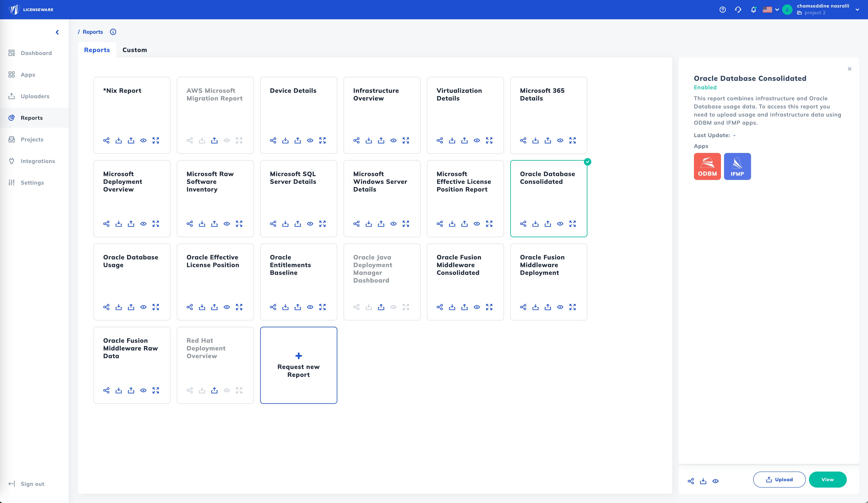Viewport: 868px width, 503px height.
Task: Share Oracle Fusion Middleware Deployment report
Action: click(523, 307)
